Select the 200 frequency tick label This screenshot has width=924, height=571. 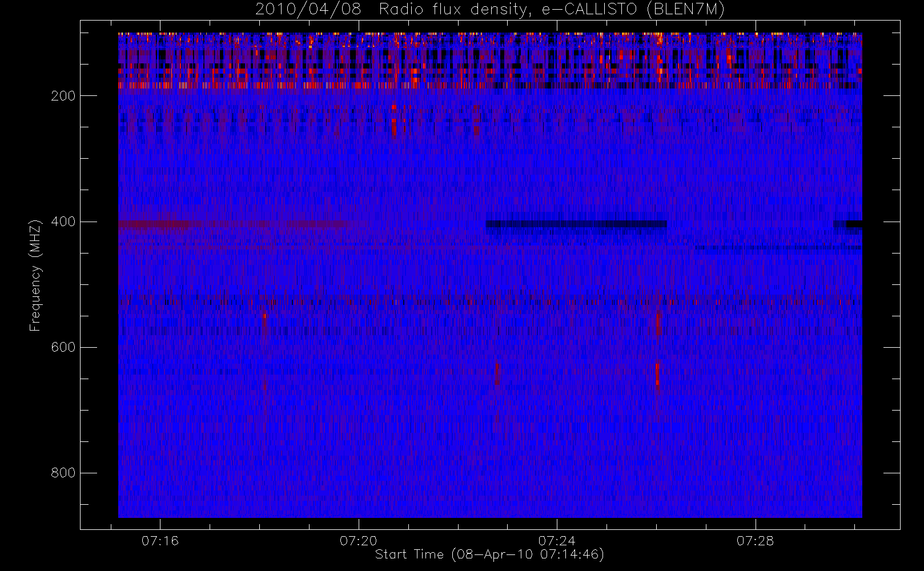click(63, 96)
